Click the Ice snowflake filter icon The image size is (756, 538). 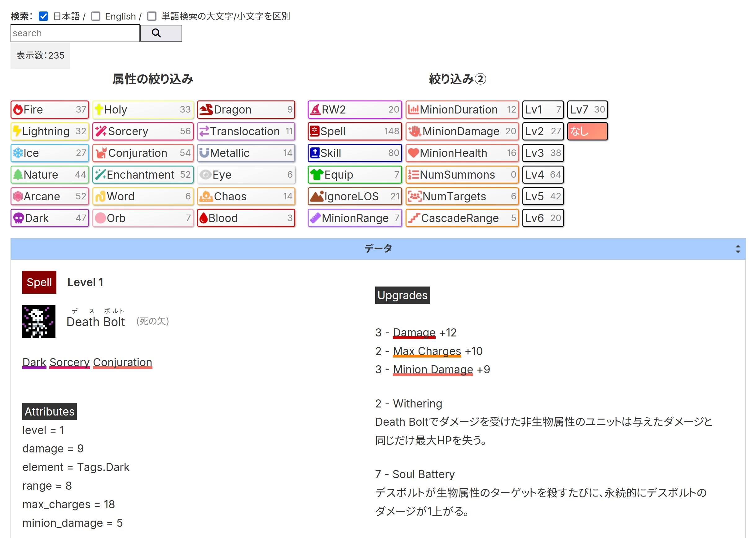18,153
